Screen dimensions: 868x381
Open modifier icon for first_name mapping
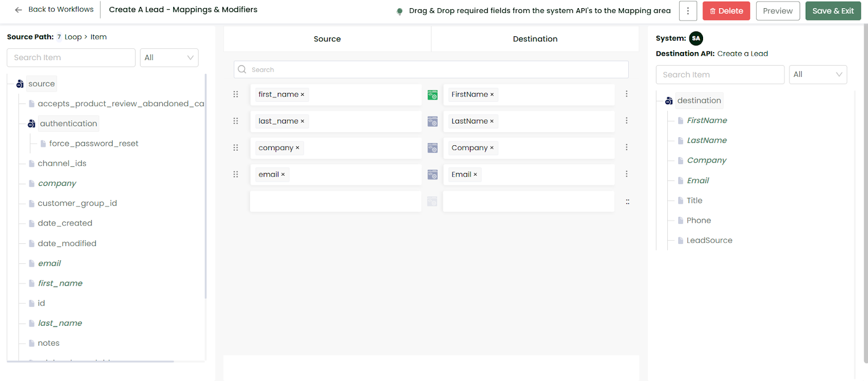tap(432, 95)
